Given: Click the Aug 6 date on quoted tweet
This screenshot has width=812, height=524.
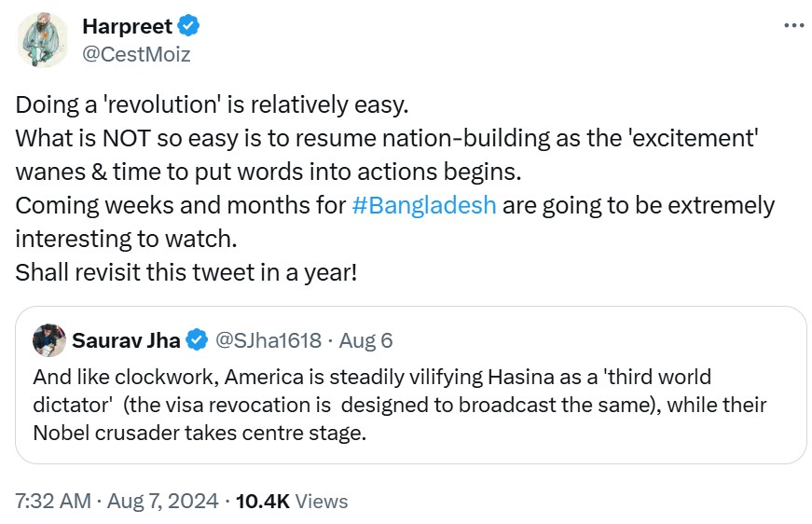Looking at the screenshot, I should click(366, 340).
